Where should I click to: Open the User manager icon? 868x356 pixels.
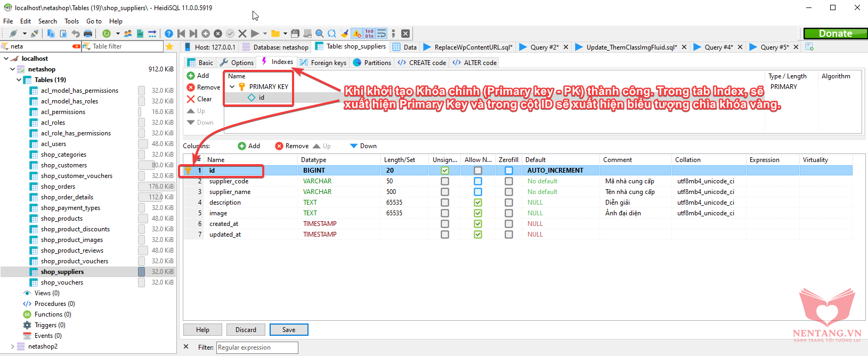coord(128,34)
